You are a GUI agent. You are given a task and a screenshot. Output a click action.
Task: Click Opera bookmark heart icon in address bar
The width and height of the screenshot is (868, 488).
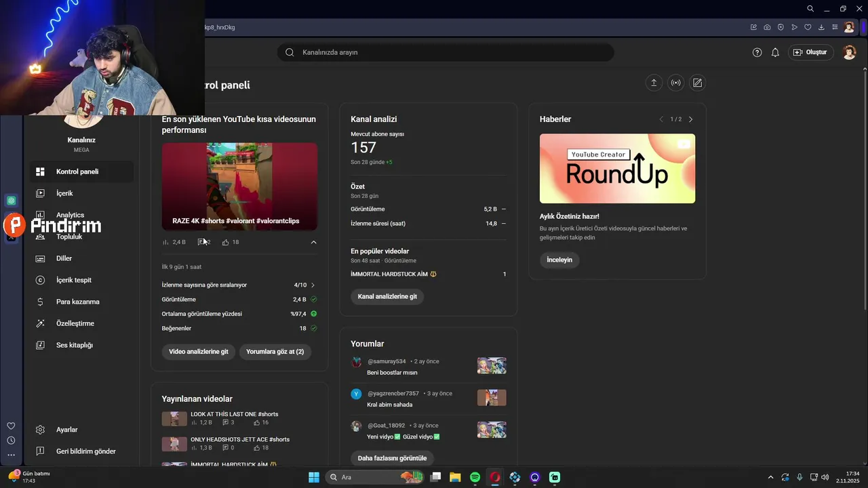point(808,27)
